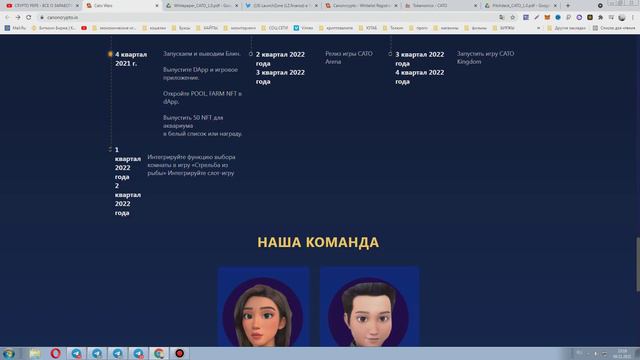Click the Релиз игры CATO Arena text

pos(349,58)
